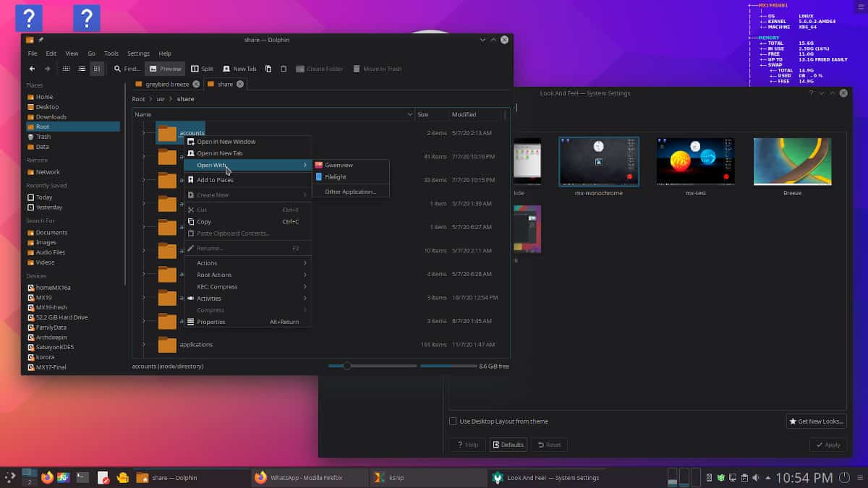Open the Name column sort dropdown

(409, 114)
